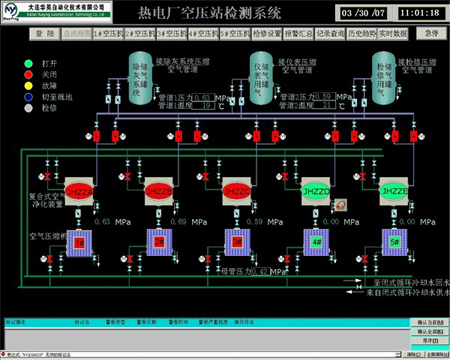Click the 仪表用气 storage tank icon
The width and height of the screenshot is (450, 360).
tap(261, 78)
